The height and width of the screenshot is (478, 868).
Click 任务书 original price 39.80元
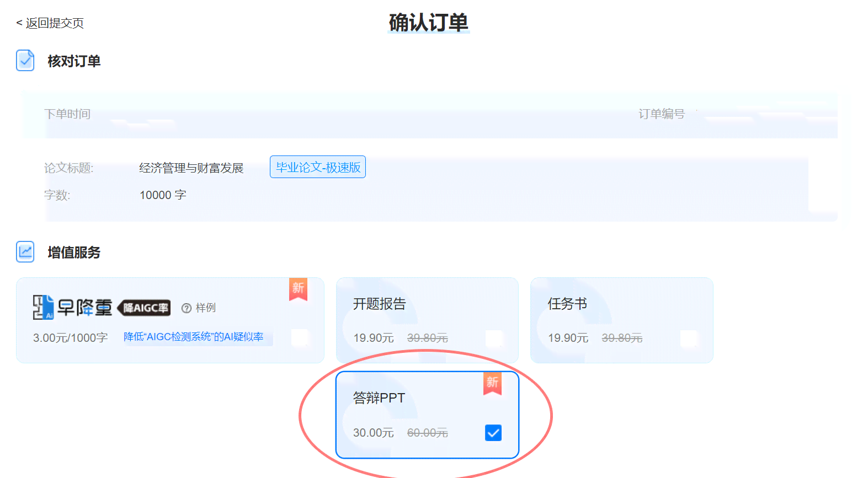click(x=622, y=338)
